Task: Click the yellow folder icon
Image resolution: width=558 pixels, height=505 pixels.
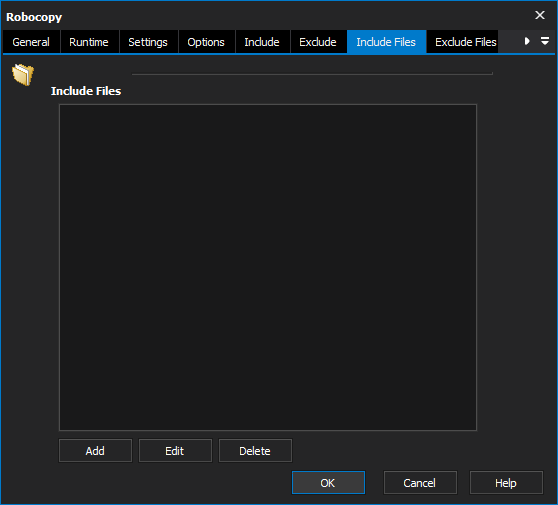Action: tap(23, 74)
